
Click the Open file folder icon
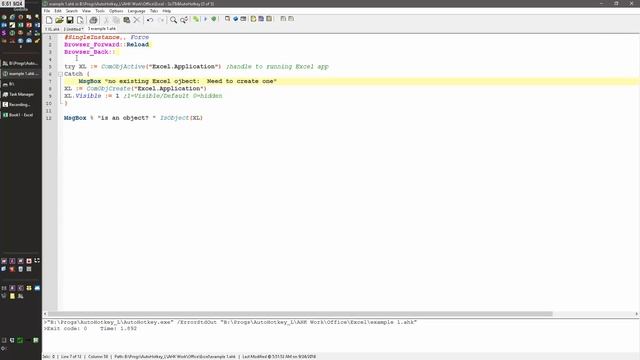click(x=59, y=20)
